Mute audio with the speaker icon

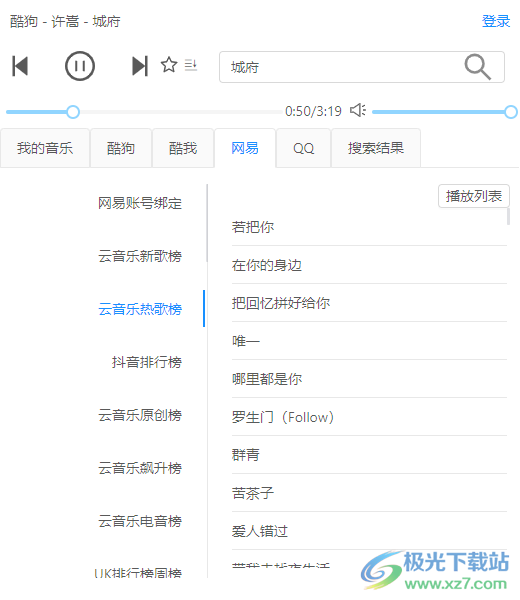click(x=358, y=111)
